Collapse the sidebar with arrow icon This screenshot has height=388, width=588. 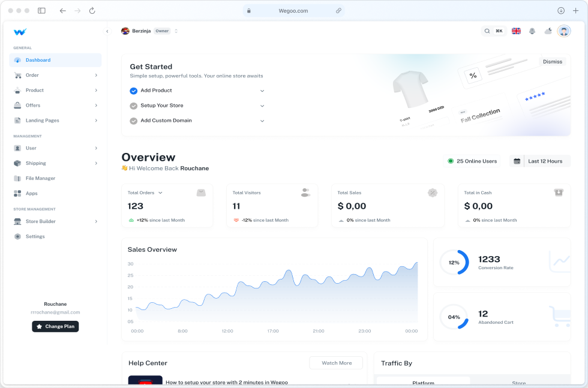107,31
